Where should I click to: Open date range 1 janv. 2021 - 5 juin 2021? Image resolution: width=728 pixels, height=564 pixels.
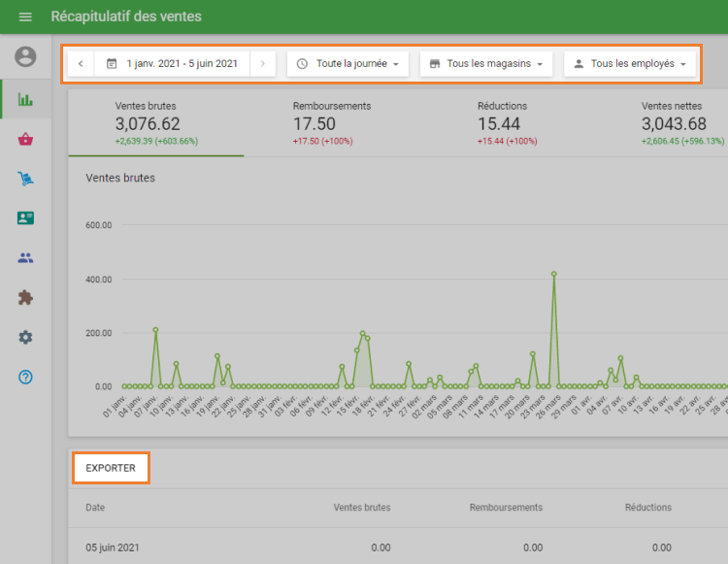[x=172, y=64]
